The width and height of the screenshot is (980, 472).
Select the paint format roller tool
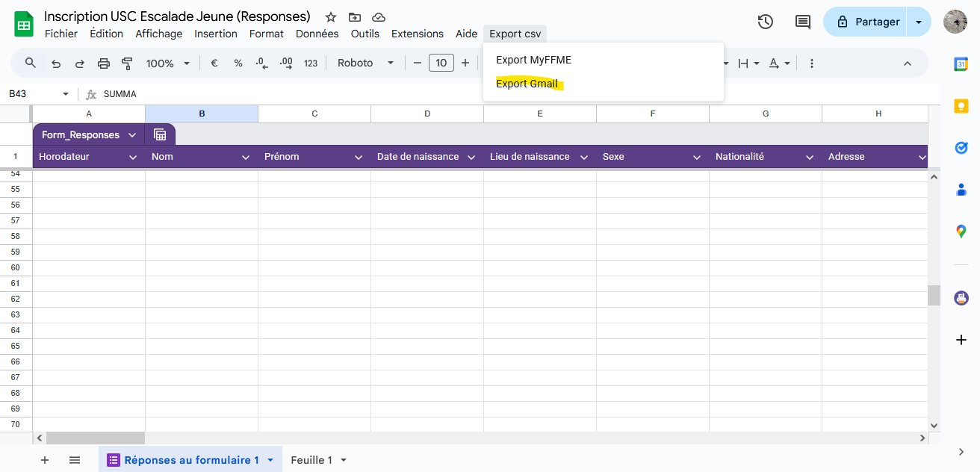tap(127, 63)
